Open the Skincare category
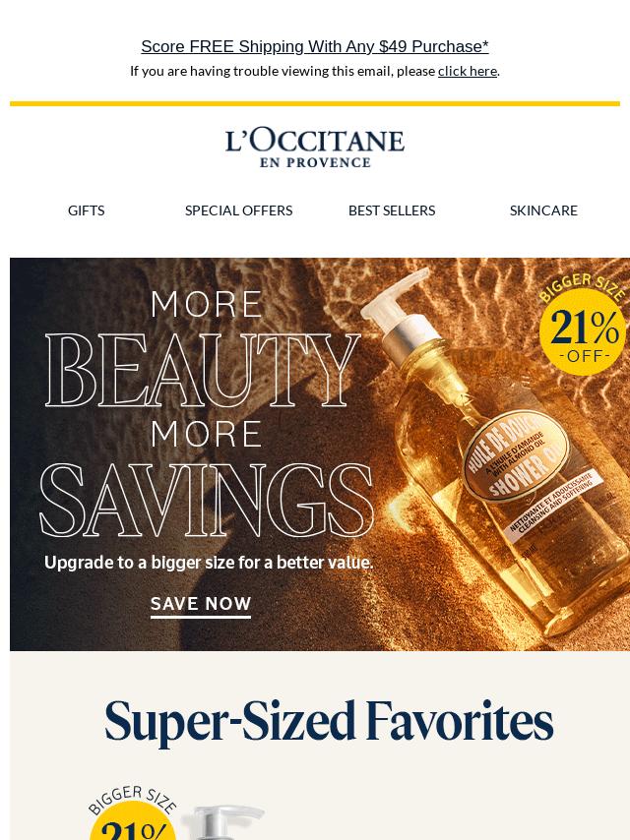This screenshot has width=630, height=840. coord(543,210)
